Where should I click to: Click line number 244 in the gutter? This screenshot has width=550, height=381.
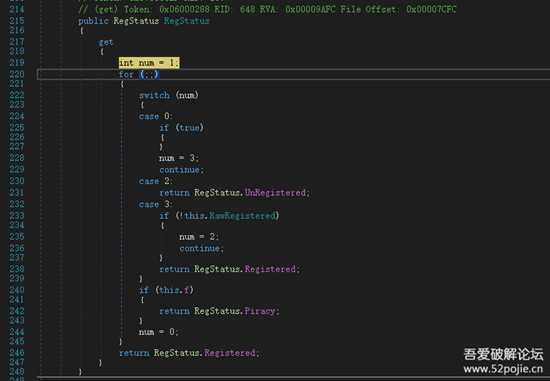16,332
